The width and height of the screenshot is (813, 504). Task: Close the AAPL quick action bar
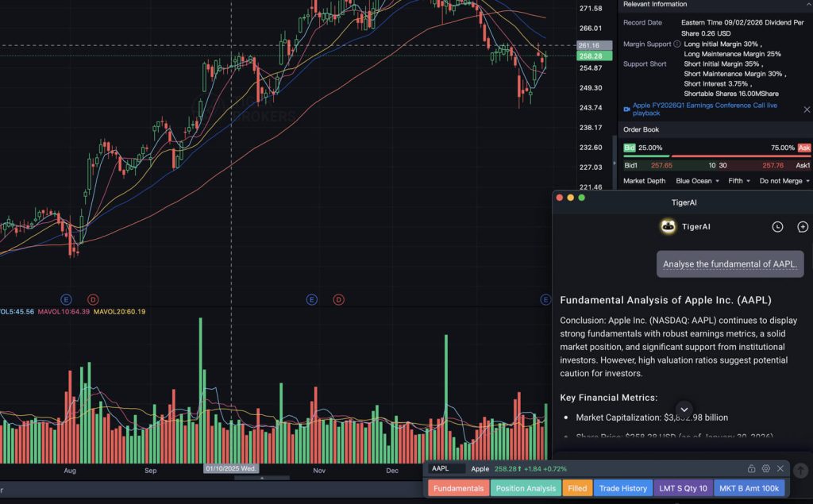[x=780, y=469]
